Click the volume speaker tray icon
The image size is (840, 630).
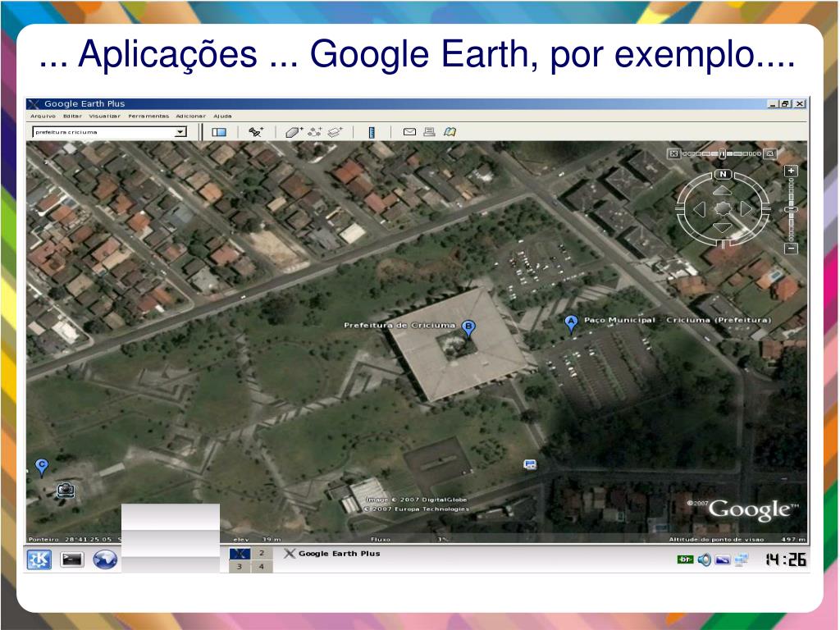click(705, 559)
